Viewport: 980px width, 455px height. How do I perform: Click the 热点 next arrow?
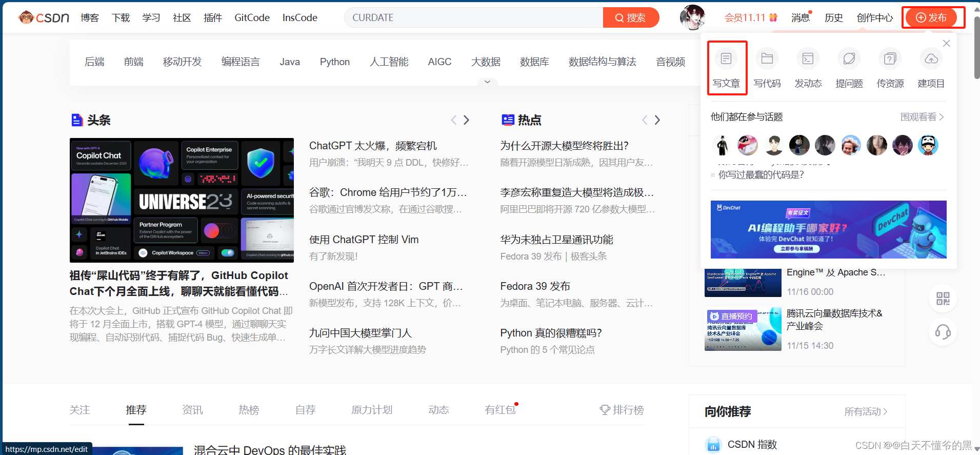pos(657,120)
